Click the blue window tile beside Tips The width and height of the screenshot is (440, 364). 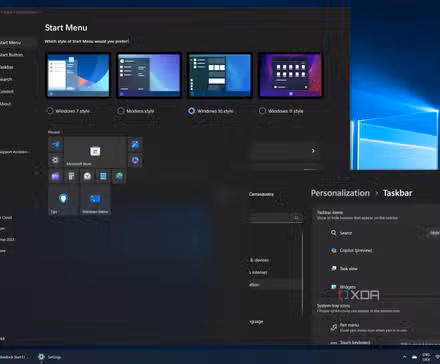point(95,200)
